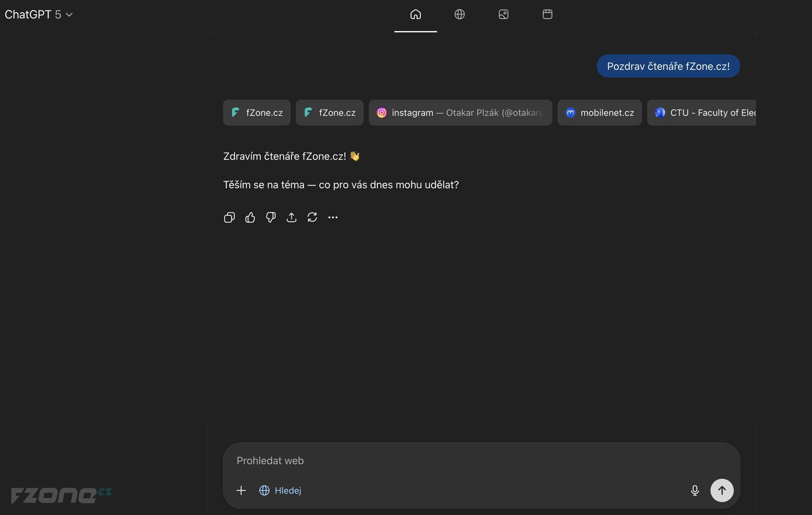This screenshot has height=515, width=812.
Task: Open more options ellipsis below response
Action: tap(333, 218)
